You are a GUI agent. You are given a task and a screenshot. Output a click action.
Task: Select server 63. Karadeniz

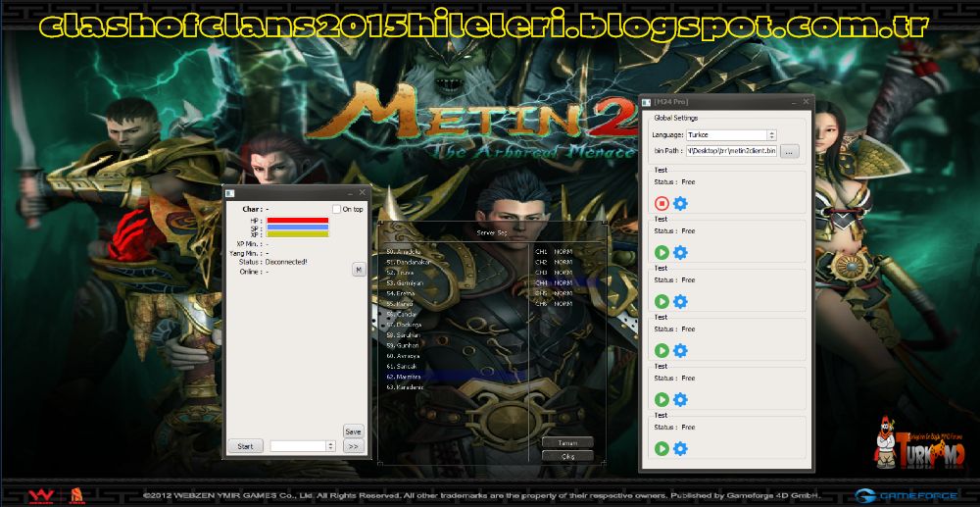coord(406,387)
